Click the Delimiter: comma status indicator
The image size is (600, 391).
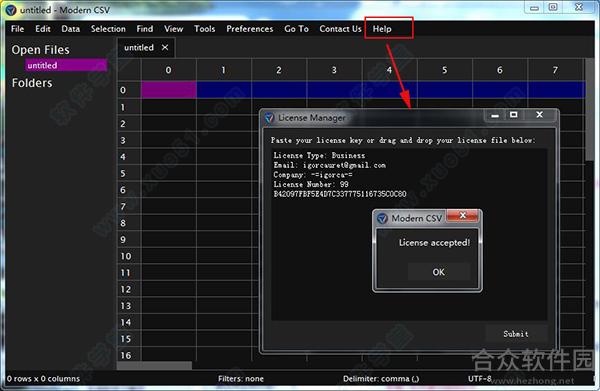point(381,379)
